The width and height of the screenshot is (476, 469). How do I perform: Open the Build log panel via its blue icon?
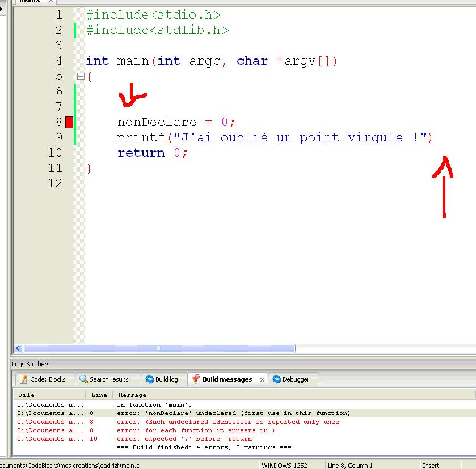tap(149, 379)
